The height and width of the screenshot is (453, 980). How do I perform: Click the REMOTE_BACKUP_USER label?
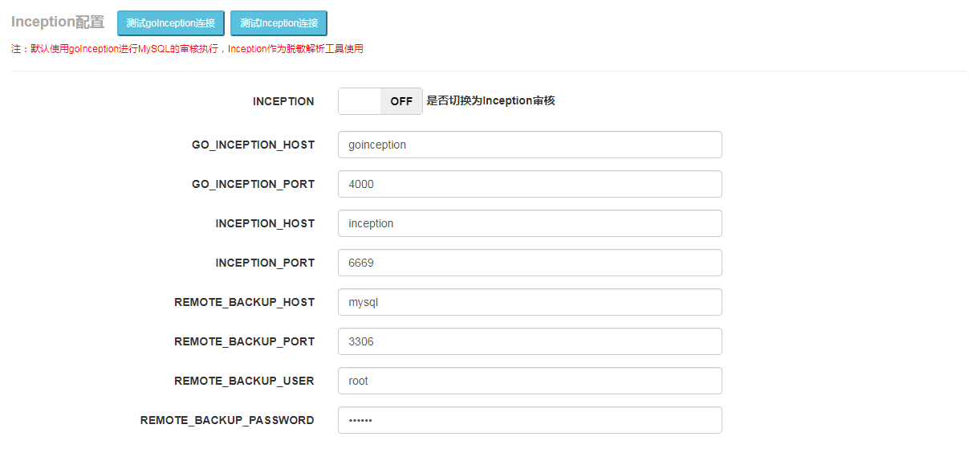tap(244, 381)
